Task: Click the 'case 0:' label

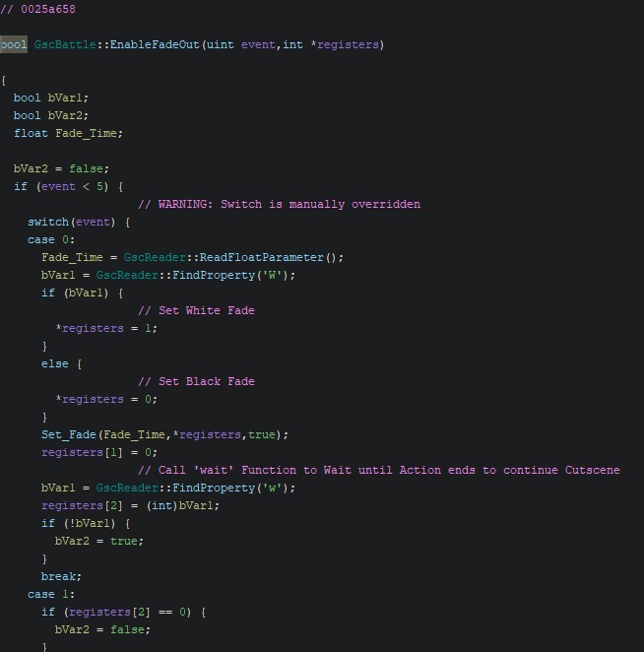Action: tap(48, 240)
